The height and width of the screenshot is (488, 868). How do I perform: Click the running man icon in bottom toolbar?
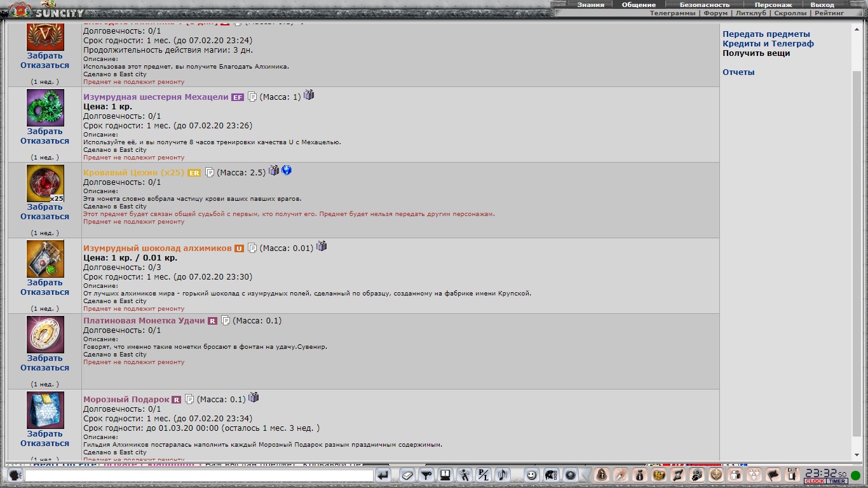click(465, 475)
